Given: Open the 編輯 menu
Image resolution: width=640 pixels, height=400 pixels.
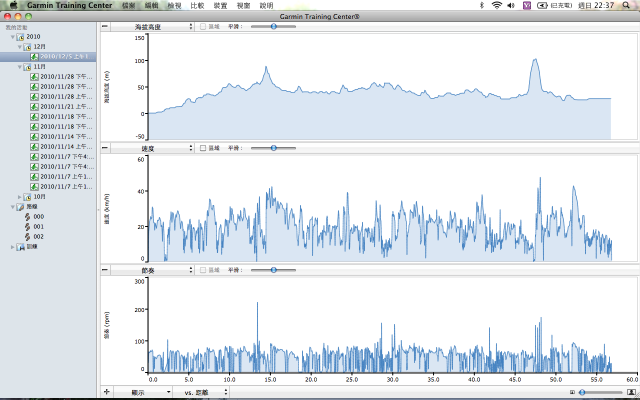Looking at the screenshot, I should coord(151,5).
